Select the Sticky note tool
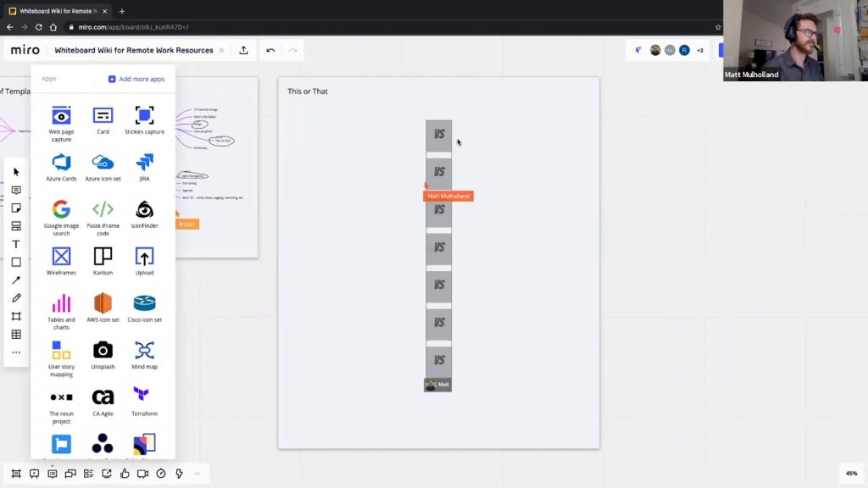This screenshot has width=868, height=488. pos(16,208)
